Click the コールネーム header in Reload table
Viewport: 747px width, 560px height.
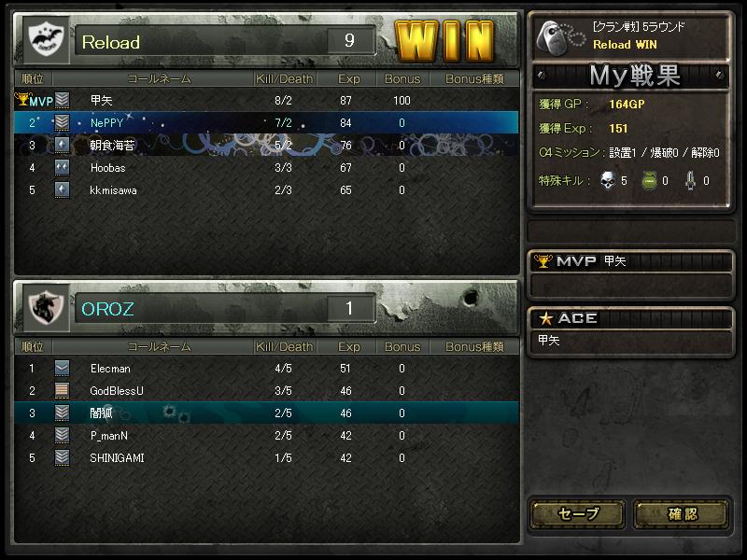159,79
